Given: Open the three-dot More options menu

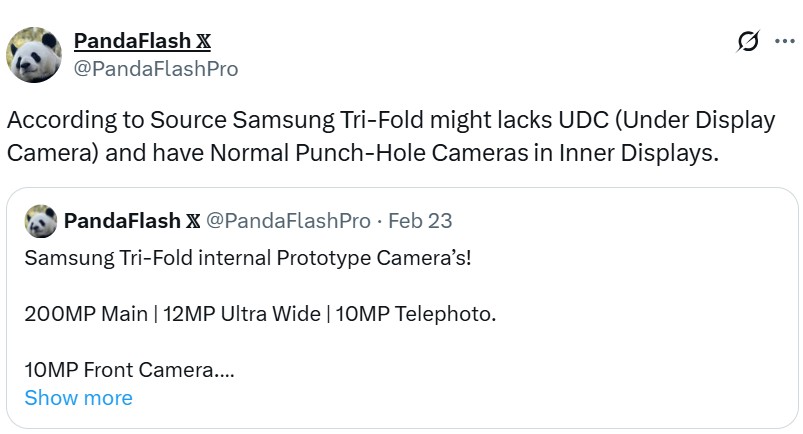Looking at the screenshot, I should click(x=783, y=41).
